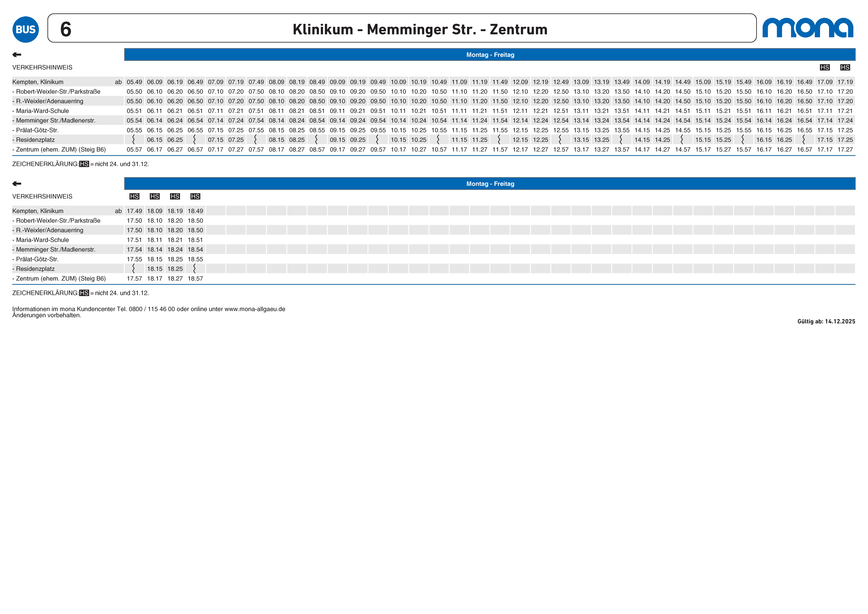Click the 18.25 time at Residenzplatz
This screenshot has width=868, height=614.
(175, 269)
